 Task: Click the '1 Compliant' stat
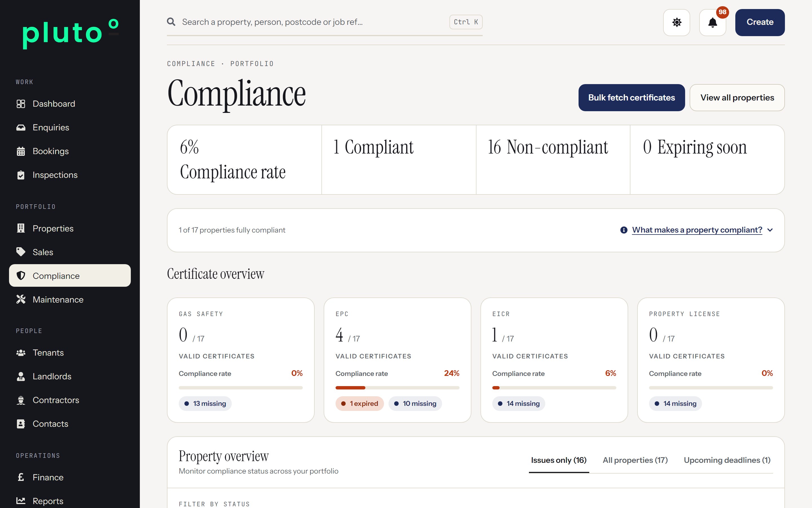[399, 160]
